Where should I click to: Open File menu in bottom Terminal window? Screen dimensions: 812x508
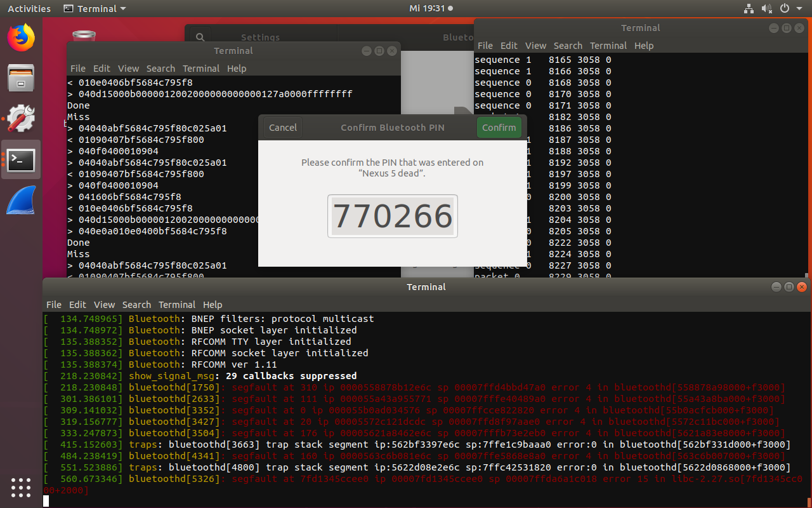click(x=54, y=305)
